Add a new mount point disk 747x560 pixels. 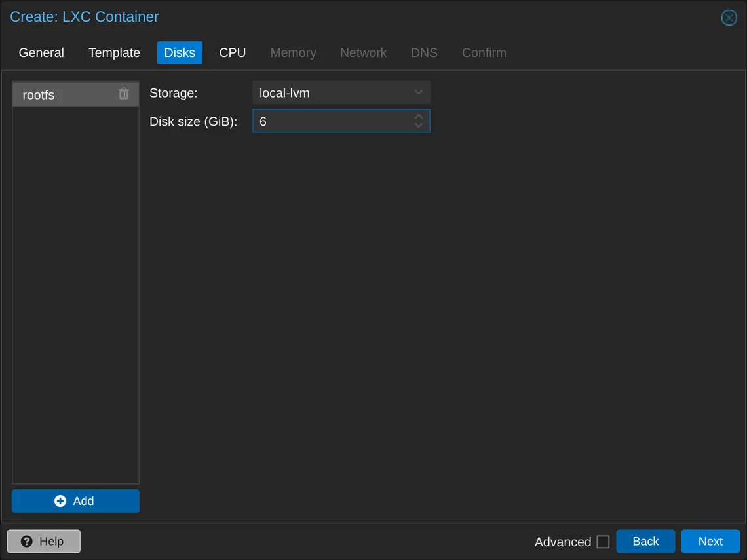pyautogui.click(x=76, y=501)
